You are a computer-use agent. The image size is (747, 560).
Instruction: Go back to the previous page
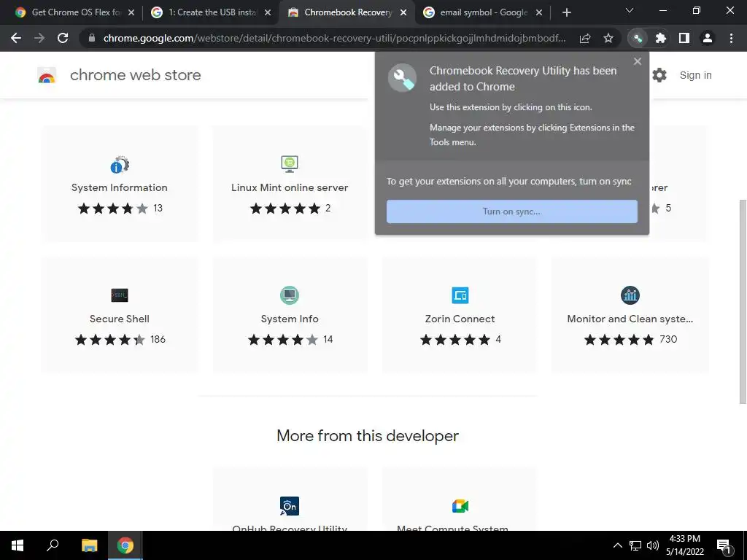point(16,38)
